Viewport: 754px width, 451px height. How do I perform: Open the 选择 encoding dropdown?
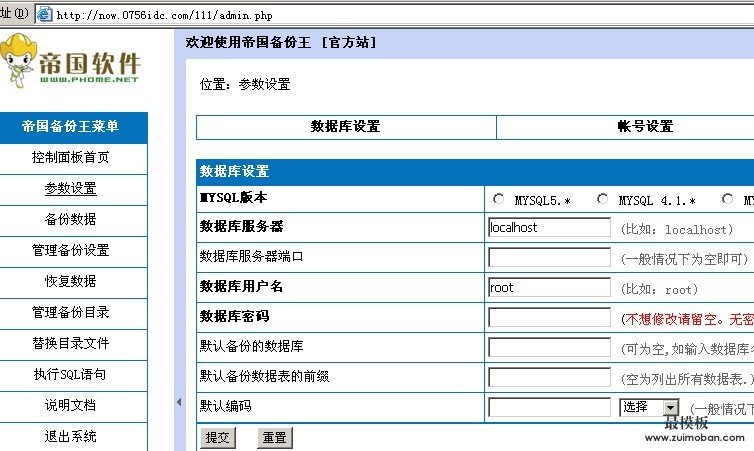coord(649,407)
